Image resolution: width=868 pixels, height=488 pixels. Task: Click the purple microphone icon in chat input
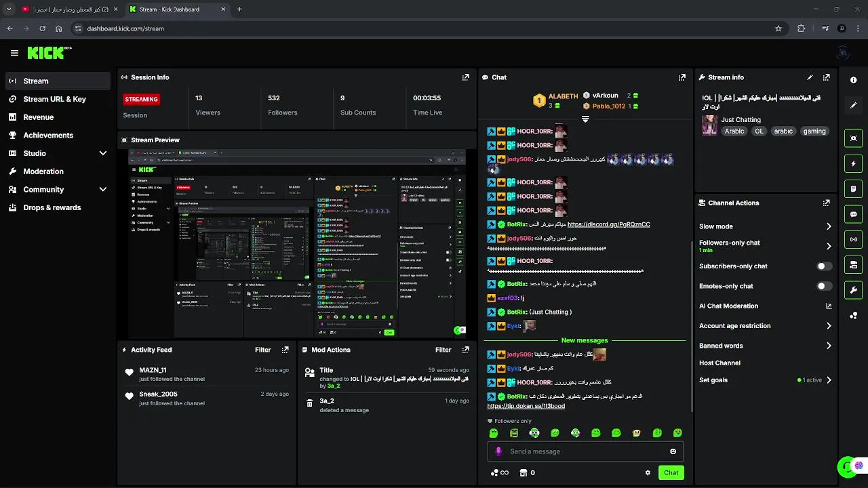[499, 451]
